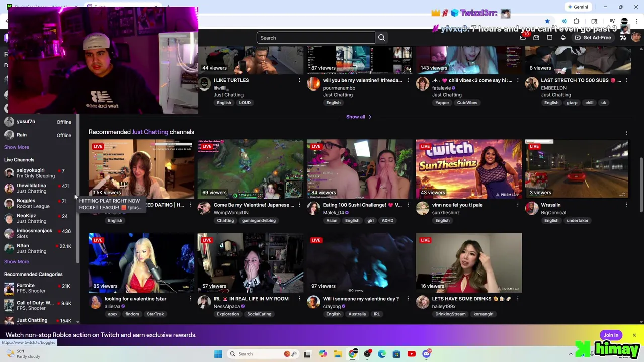Open options menu for fatalevie stream
The height and width of the screenshot is (362, 644).
click(x=518, y=80)
